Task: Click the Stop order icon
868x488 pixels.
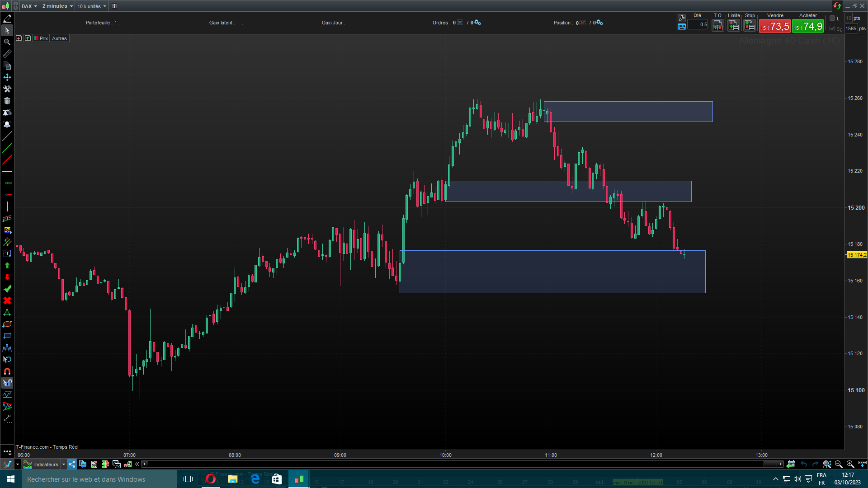Action: (750, 26)
